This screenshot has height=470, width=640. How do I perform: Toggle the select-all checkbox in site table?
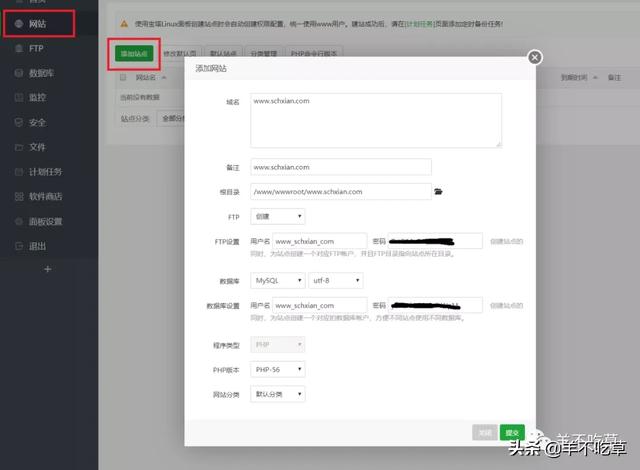[123, 77]
